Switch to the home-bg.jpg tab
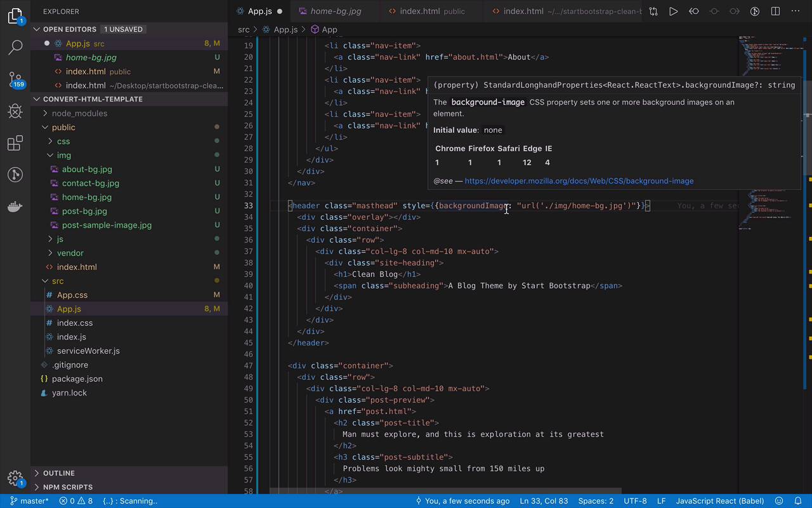The image size is (812, 508). pyautogui.click(x=336, y=11)
